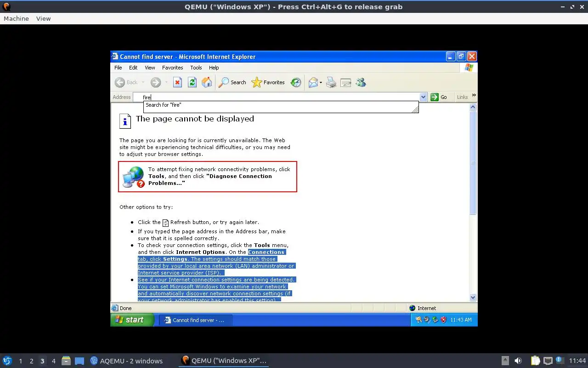Expand host tray hidden icons arrow
The width and height of the screenshot is (588, 368).
click(505, 361)
